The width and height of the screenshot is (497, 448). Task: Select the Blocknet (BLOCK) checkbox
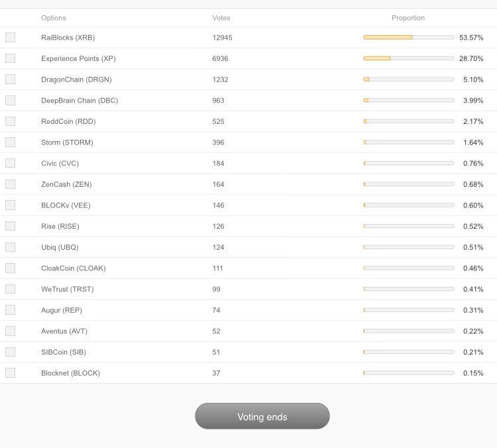point(10,373)
